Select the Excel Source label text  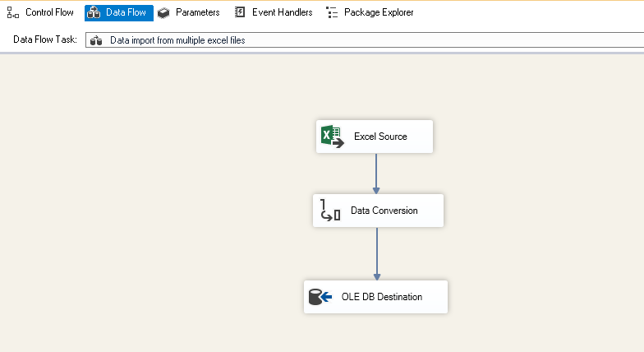(x=380, y=137)
